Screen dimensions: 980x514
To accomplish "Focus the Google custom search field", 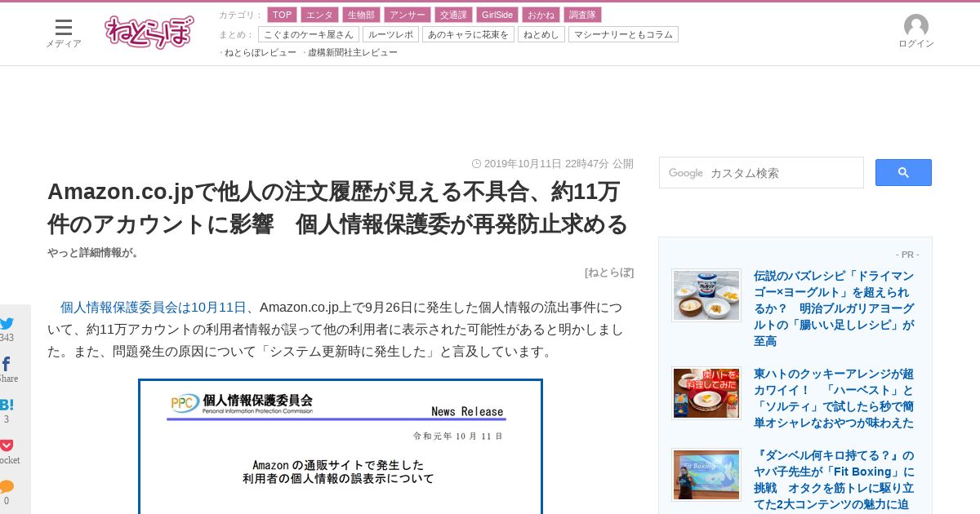I will pyautogui.click(x=761, y=173).
